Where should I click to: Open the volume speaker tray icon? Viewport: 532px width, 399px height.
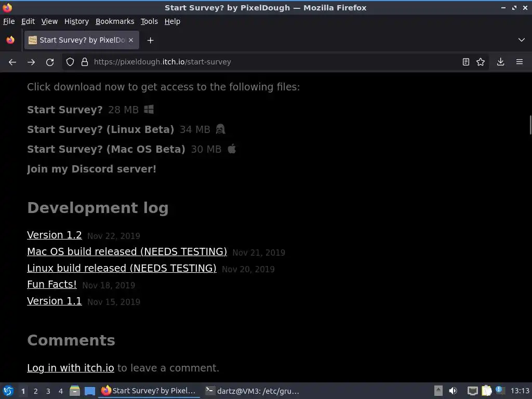pyautogui.click(x=453, y=391)
